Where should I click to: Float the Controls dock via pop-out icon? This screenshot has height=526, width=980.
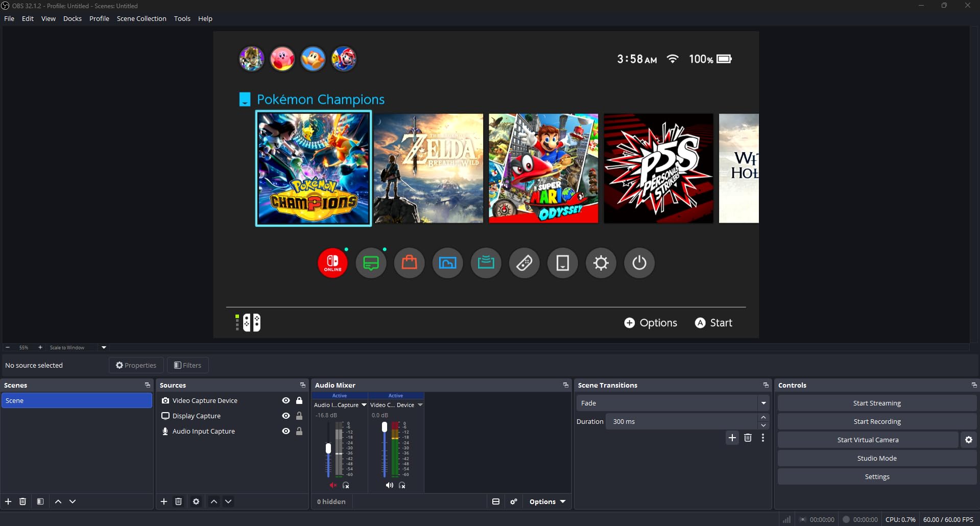pos(974,385)
